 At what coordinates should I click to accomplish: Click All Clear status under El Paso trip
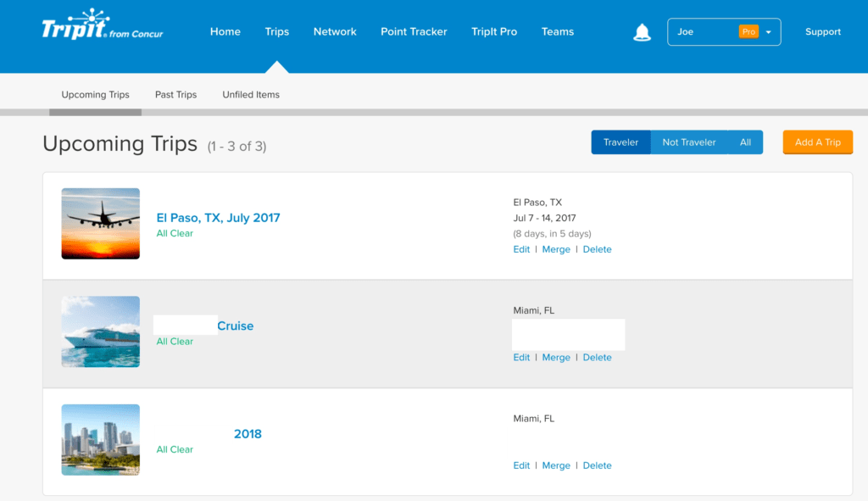pos(175,233)
